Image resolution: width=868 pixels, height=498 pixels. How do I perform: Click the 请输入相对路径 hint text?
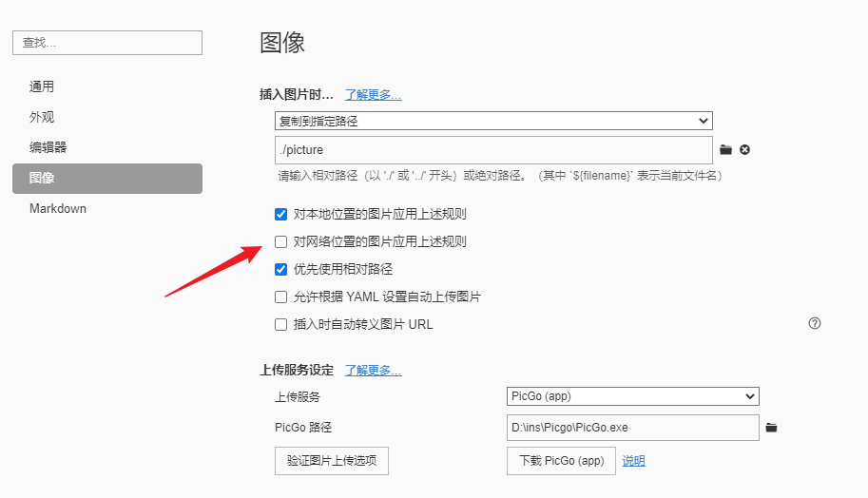coord(500,176)
